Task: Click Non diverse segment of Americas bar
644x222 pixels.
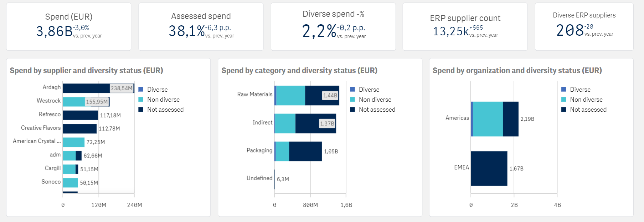Action: pos(488,119)
